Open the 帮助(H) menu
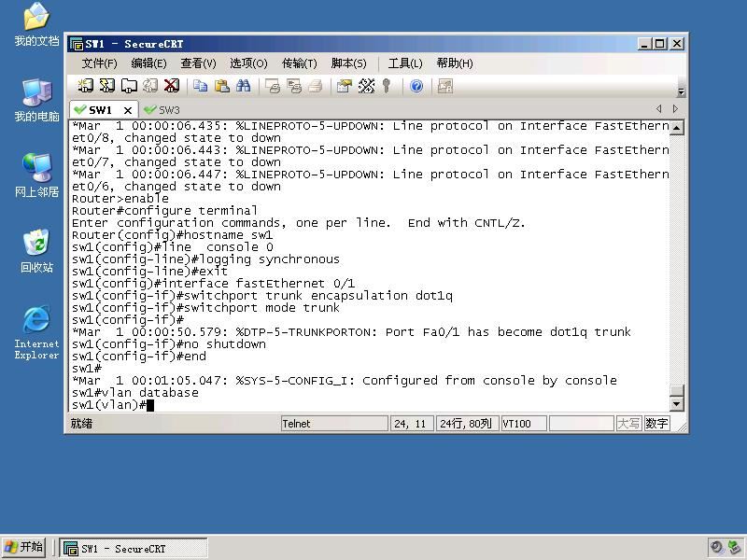 [x=455, y=63]
